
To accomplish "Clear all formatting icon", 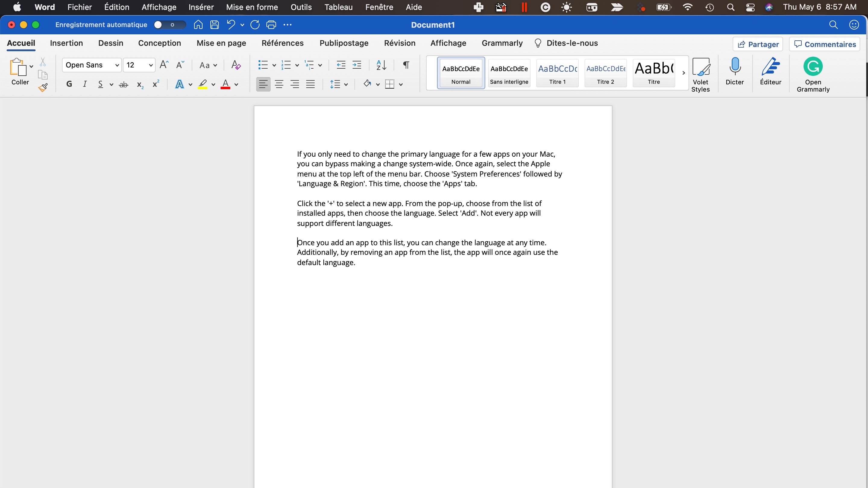I will coord(236,65).
